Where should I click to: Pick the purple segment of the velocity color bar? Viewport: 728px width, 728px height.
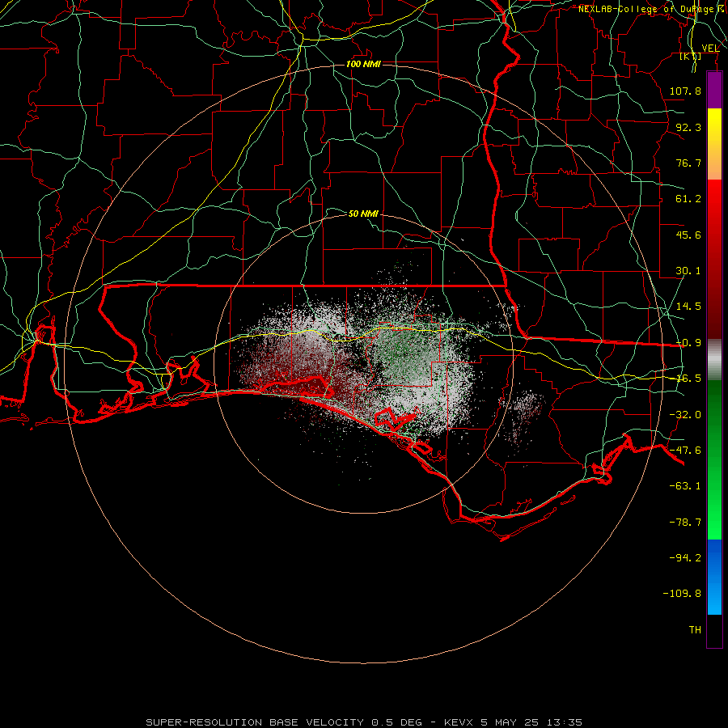[x=714, y=90]
